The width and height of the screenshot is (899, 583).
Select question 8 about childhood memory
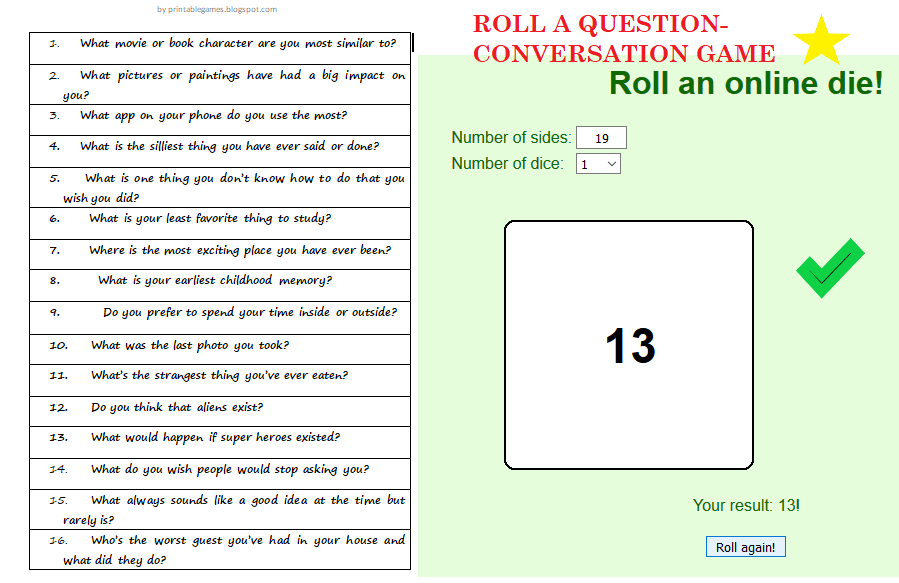pyautogui.click(x=220, y=280)
